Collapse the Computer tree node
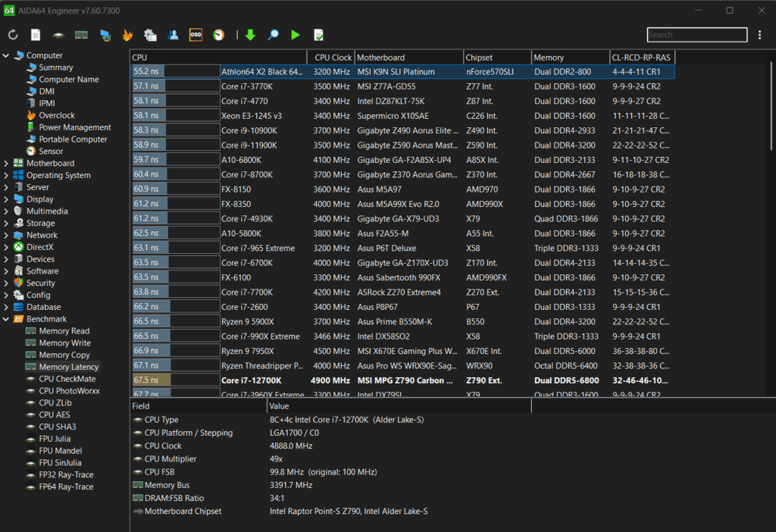Screen dimensions: 776x532 pos(7,55)
